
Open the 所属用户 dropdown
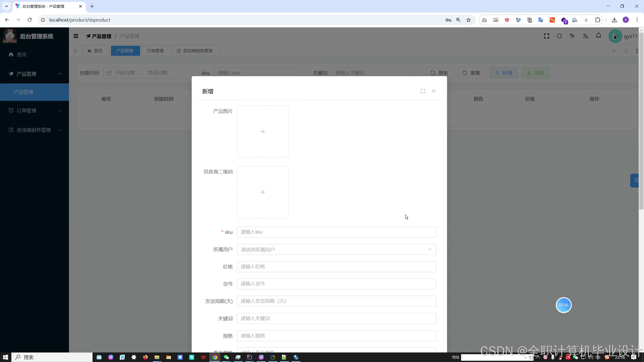(x=336, y=249)
